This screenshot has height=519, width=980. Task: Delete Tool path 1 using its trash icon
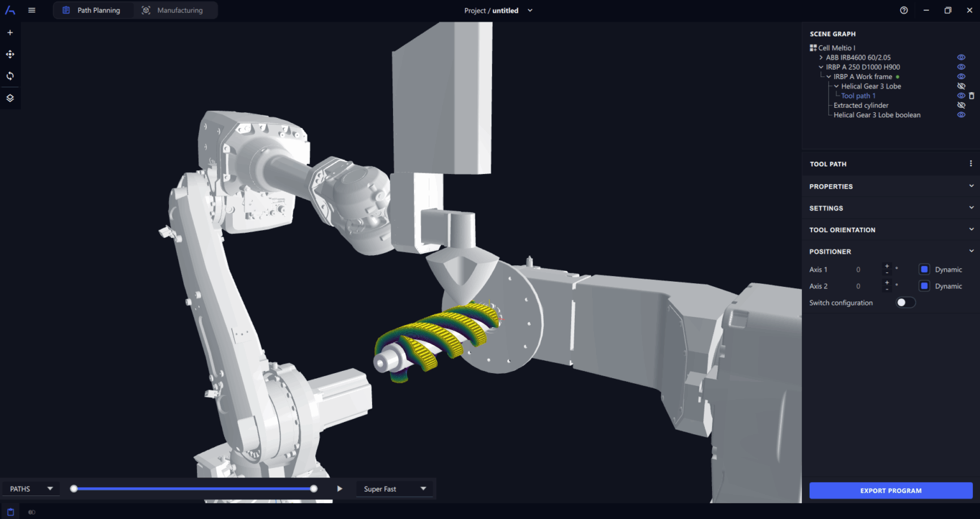click(972, 95)
